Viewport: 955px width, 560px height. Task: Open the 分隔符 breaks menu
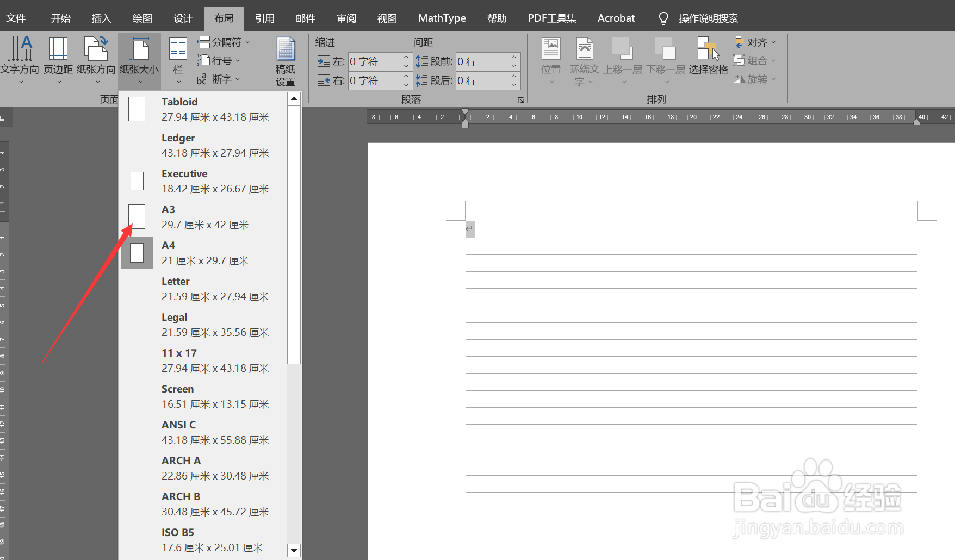(x=224, y=42)
